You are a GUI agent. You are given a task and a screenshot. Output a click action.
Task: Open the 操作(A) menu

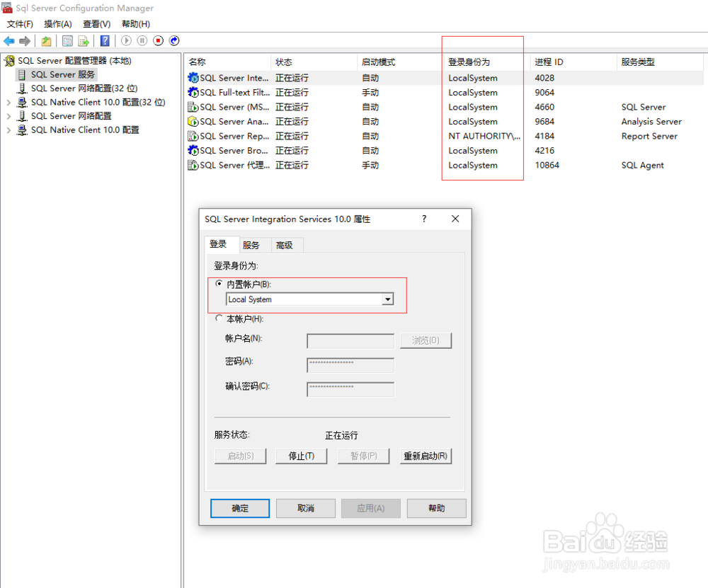(58, 24)
